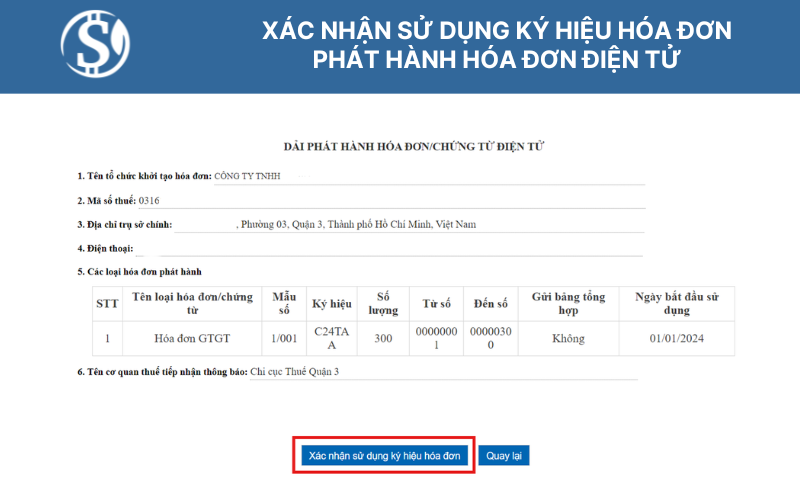
Task: Click the 'Ký hiệu' column header
Action: coord(332,304)
